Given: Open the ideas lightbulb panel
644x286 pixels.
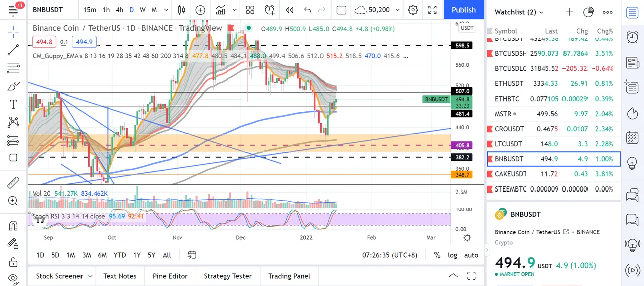Looking at the screenshot, I should 632,163.
